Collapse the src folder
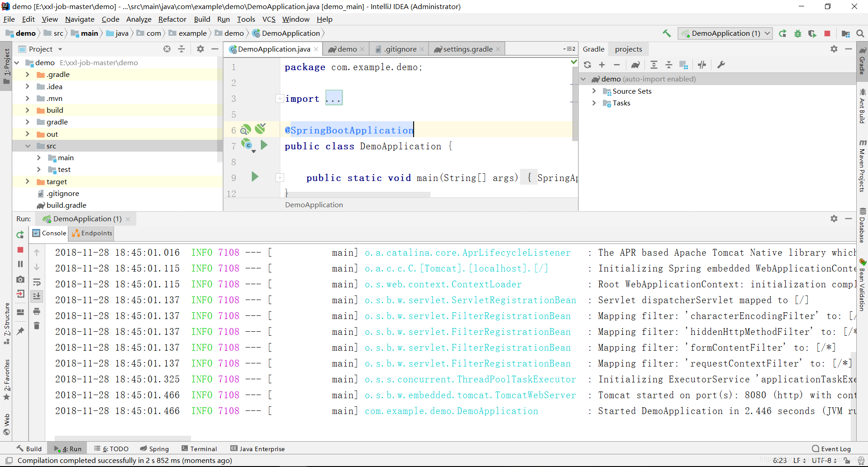The image size is (868, 467). (x=27, y=146)
